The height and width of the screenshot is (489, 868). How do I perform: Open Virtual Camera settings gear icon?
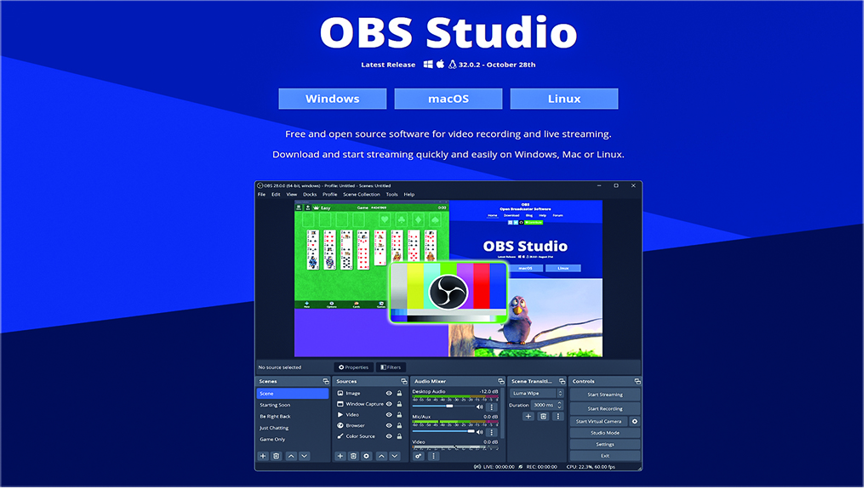pos(635,423)
